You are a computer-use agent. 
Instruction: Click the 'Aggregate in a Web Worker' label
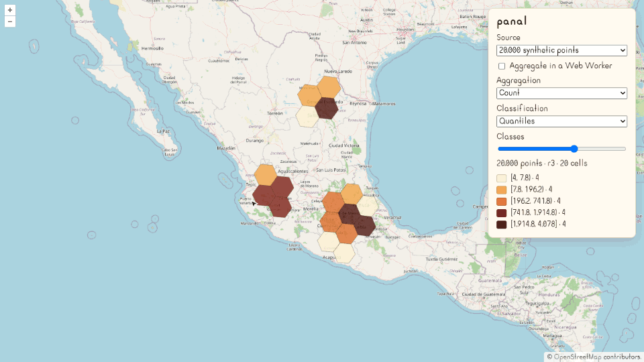(561, 66)
